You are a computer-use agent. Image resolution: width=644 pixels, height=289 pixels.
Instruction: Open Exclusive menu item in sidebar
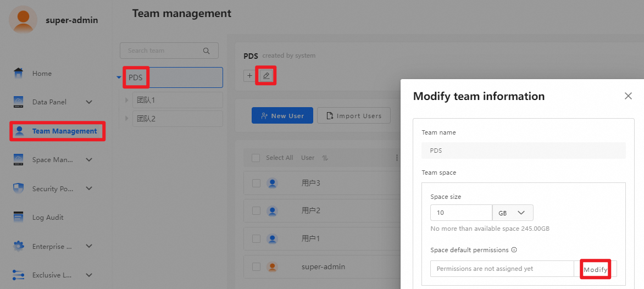tap(53, 275)
